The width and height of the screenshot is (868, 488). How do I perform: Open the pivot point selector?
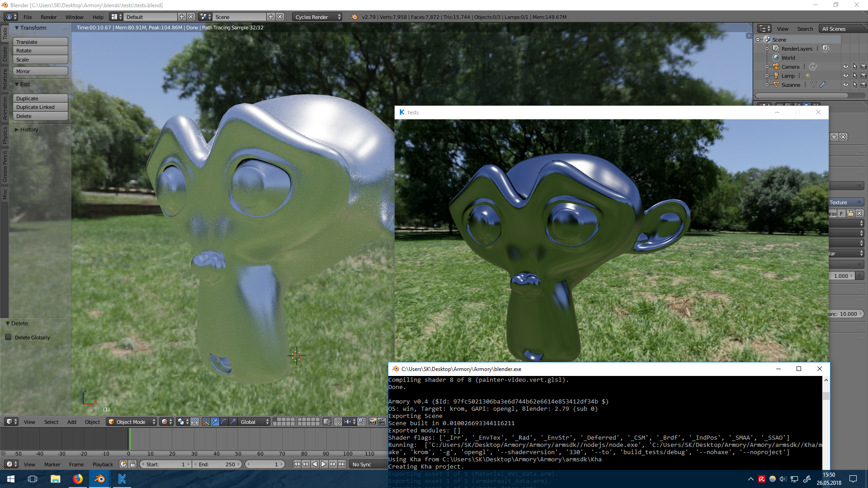(183, 422)
